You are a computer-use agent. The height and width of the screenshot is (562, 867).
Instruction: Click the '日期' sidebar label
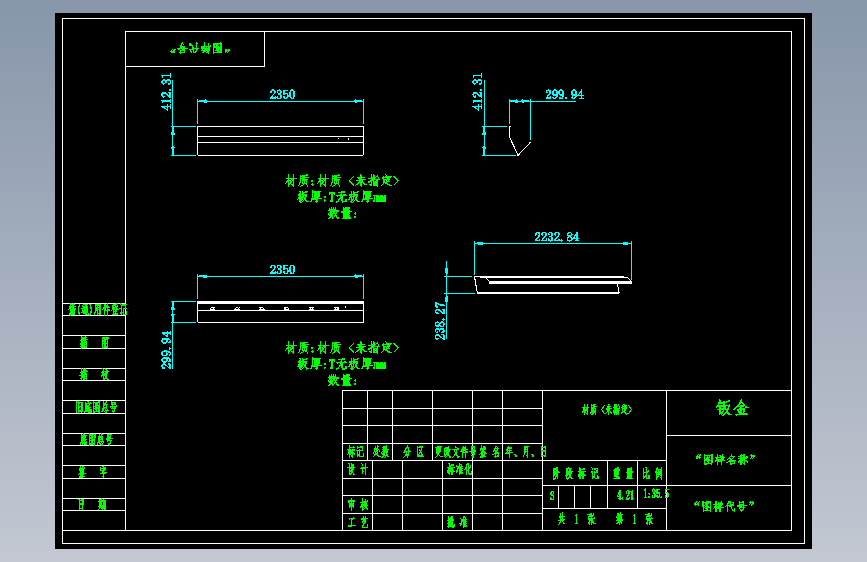point(92,504)
